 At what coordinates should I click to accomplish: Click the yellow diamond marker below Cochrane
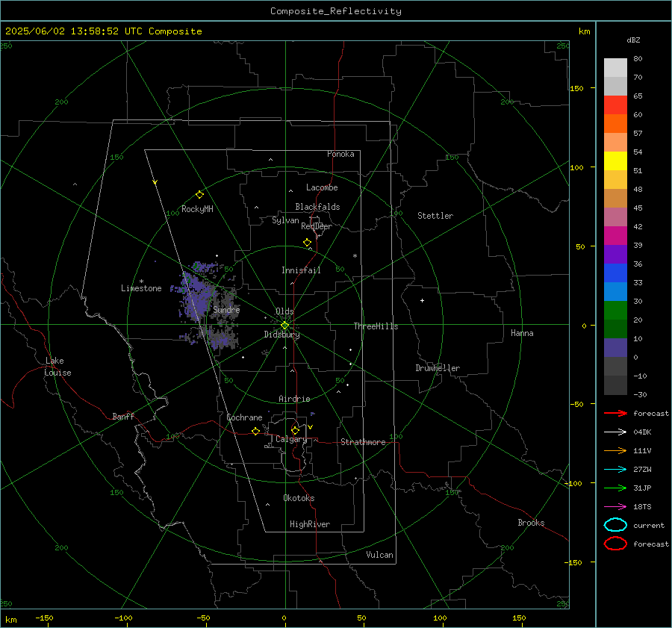tap(256, 431)
